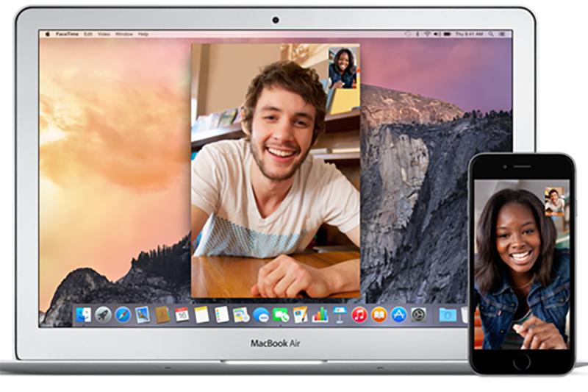
Task: Click the Help menu
Action: 143,34
